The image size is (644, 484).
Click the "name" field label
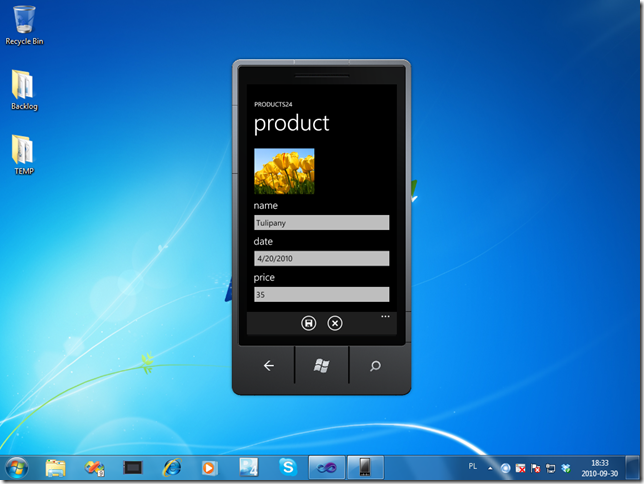point(265,205)
